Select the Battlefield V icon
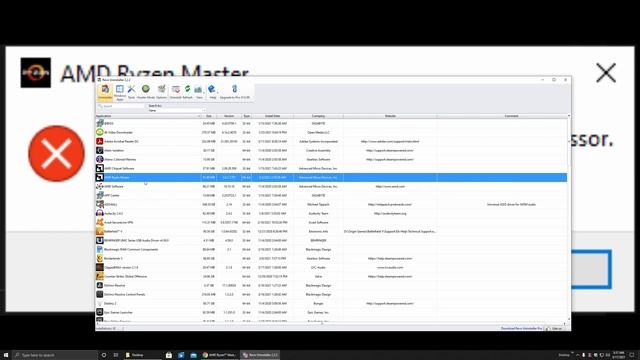640x360 pixels. 100,231
